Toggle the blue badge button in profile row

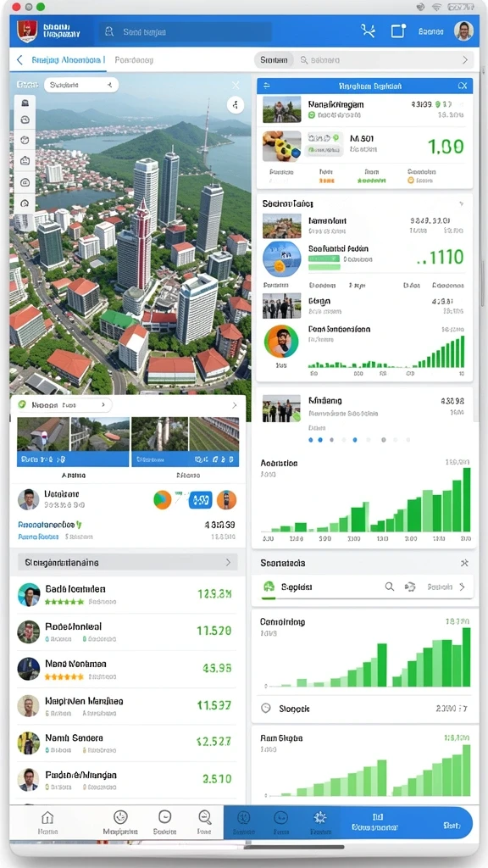coord(200,500)
